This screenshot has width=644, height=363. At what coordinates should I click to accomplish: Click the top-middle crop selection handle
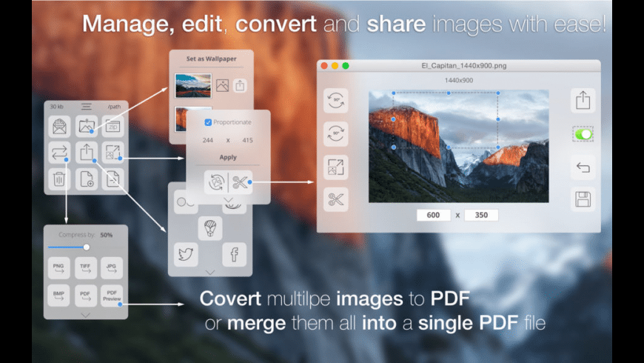[449, 93]
